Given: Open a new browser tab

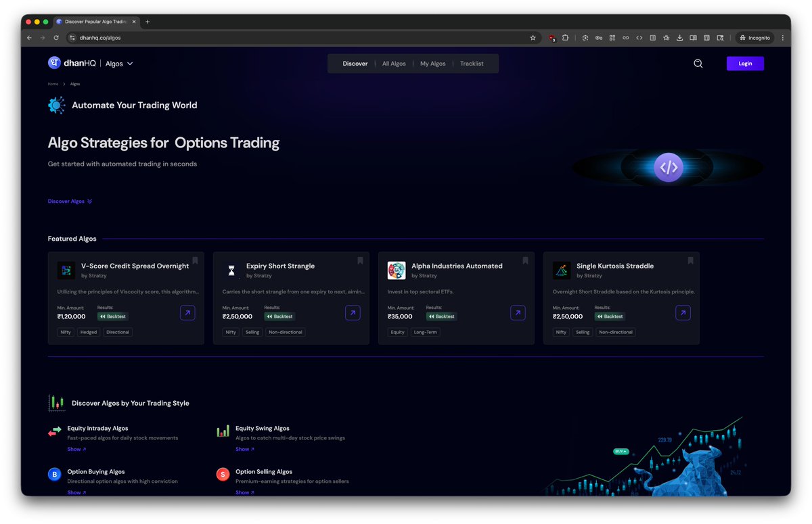Looking at the screenshot, I should click(x=148, y=22).
